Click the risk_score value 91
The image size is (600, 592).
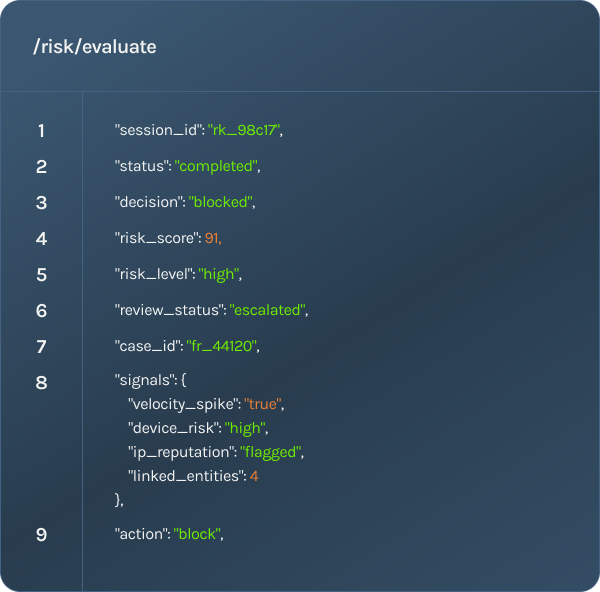pos(212,238)
